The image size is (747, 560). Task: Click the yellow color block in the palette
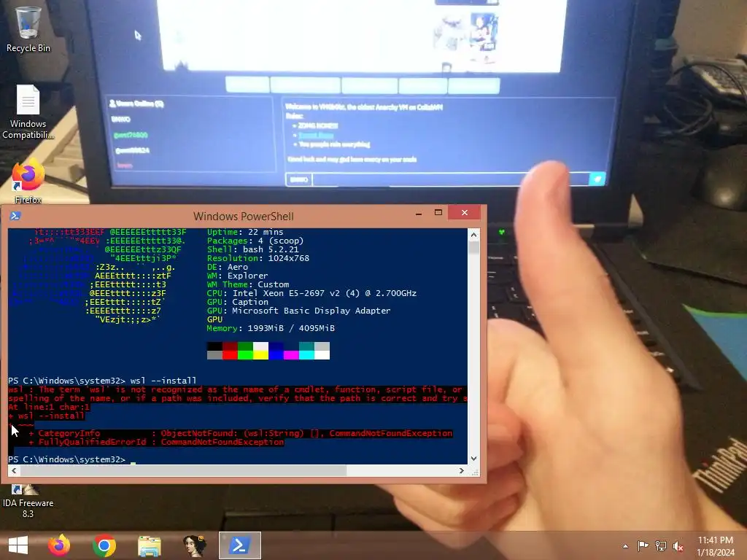(x=260, y=355)
